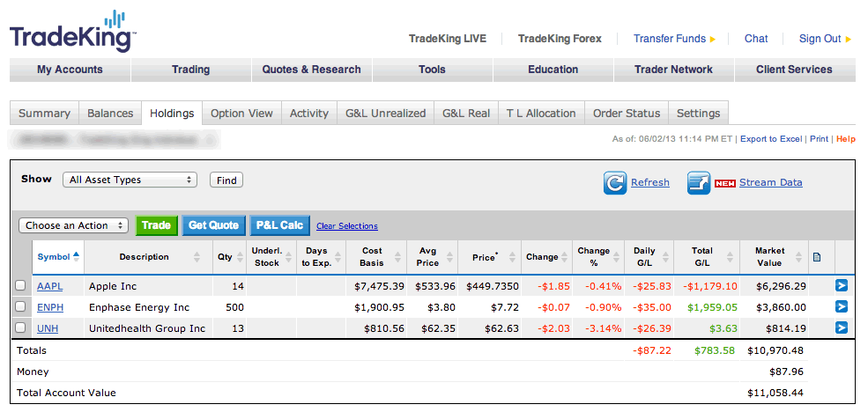Screen dimensions: 868x412
Task: Open the Education menu
Action: pyautogui.click(x=553, y=70)
